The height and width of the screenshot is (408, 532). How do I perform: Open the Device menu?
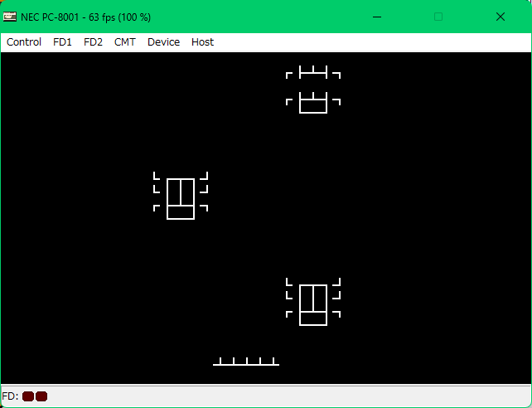[163, 42]
